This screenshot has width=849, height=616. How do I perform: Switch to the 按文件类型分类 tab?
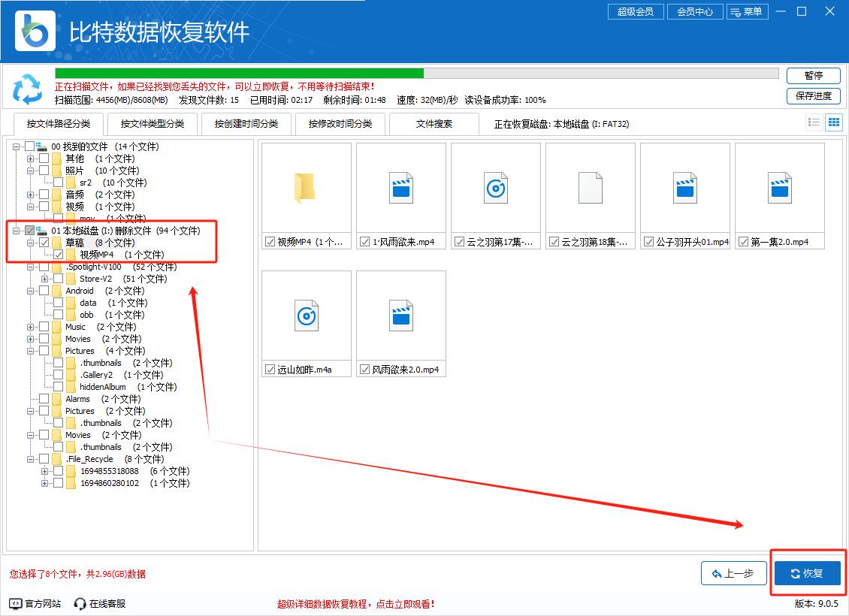point(153,124)
